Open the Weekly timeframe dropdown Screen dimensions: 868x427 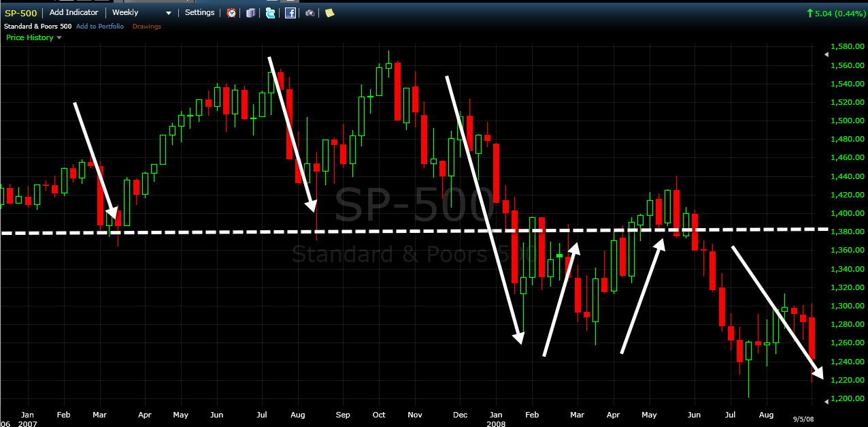tap(141, 12)
